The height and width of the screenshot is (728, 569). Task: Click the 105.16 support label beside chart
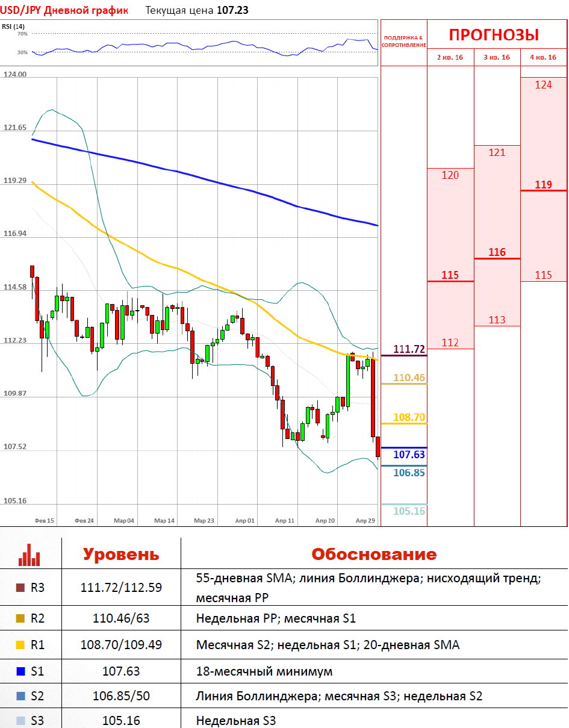pos(409,511)
